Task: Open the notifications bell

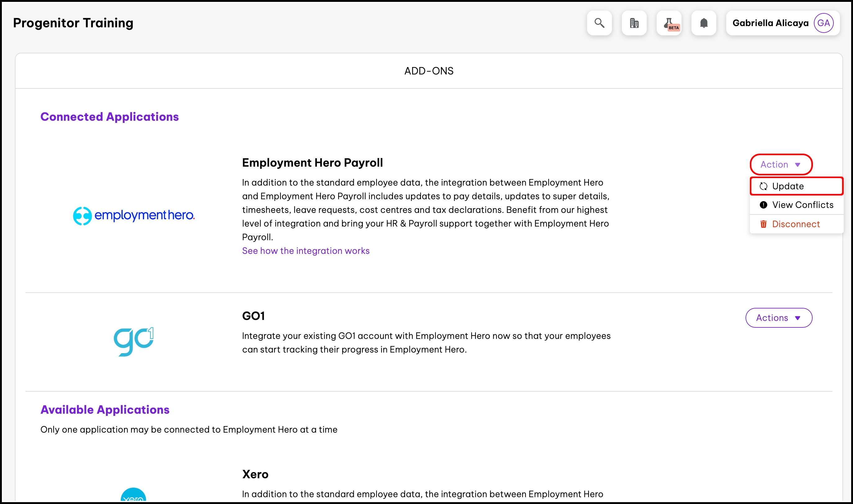Action: click(704, 23)
